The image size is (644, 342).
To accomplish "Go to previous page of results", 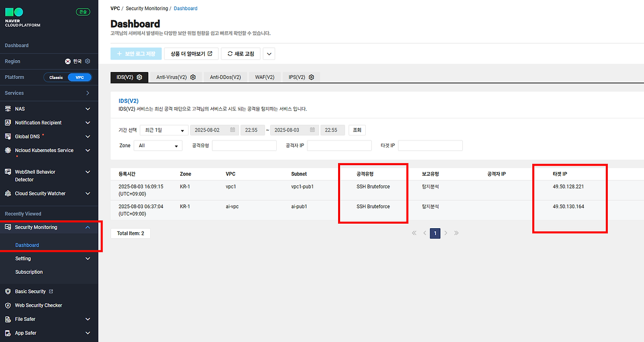I will 425,233.
